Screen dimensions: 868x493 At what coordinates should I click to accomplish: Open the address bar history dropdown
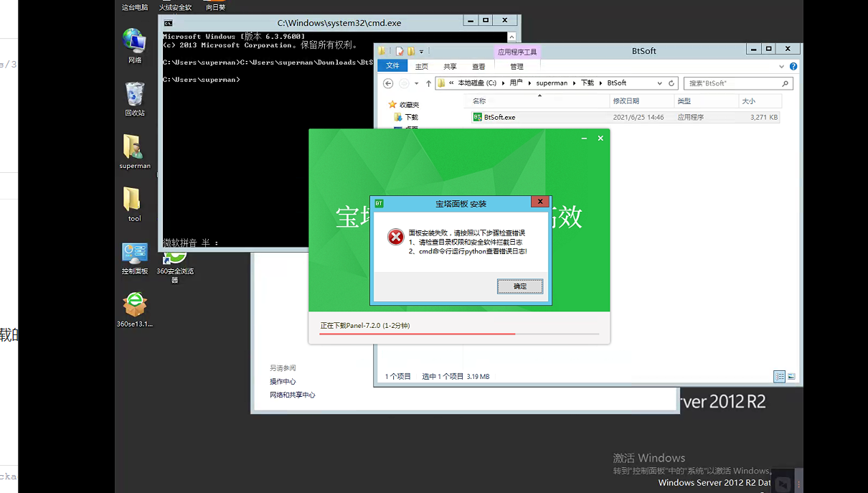click(x=659, y=83)
